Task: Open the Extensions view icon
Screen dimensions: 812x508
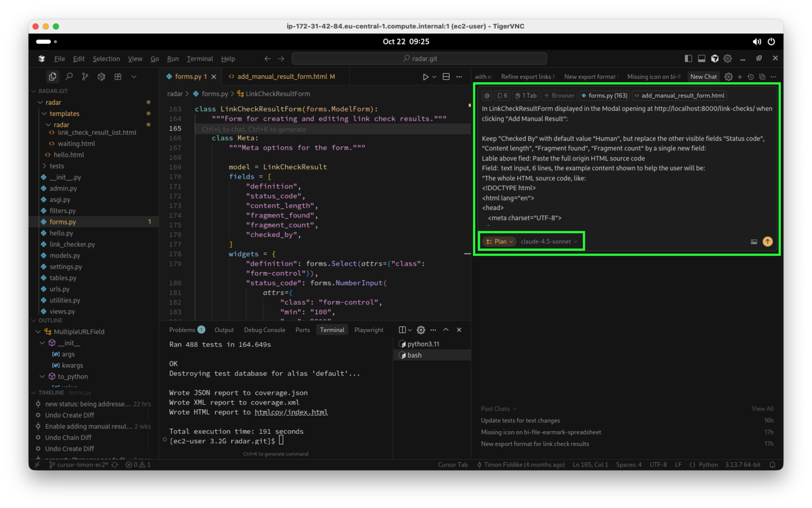Action: pos(118,77)
